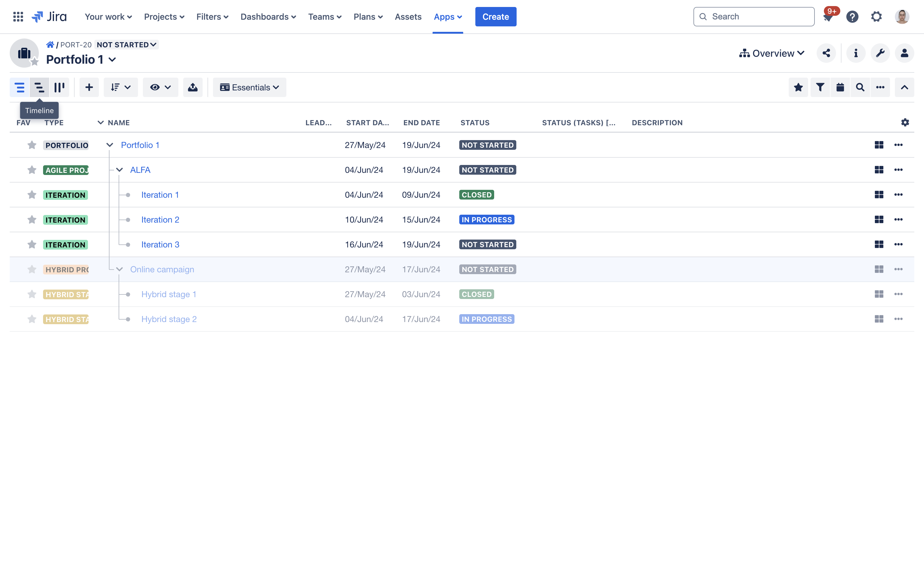
Task: Click the column settings gear icon
Action: (x=905, y=123)
